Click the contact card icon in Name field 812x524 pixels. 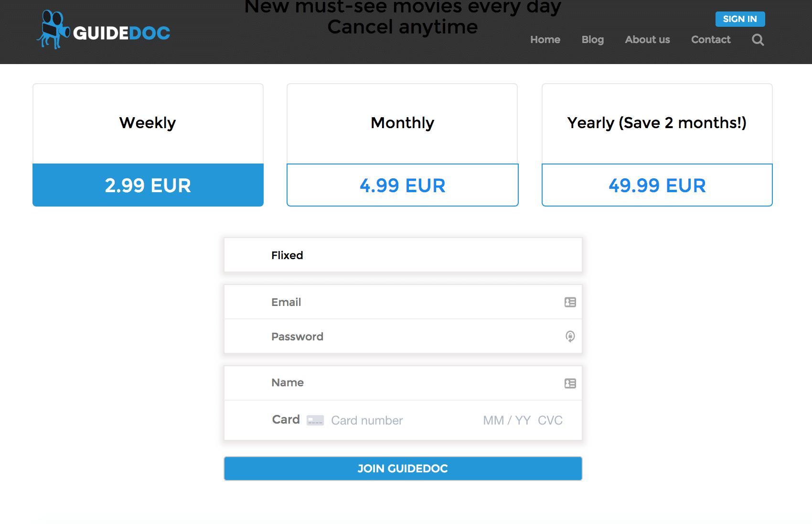tap(570, 383)
